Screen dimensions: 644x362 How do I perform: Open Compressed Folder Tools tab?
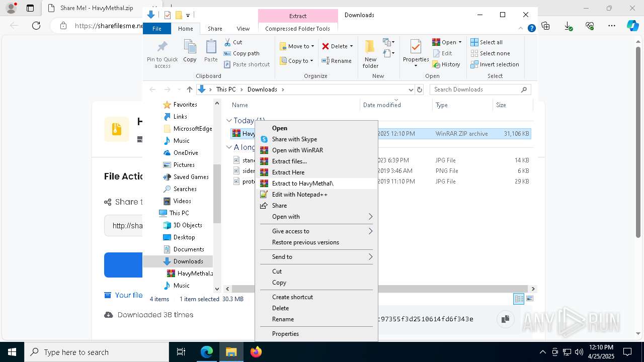pos(298,29)
